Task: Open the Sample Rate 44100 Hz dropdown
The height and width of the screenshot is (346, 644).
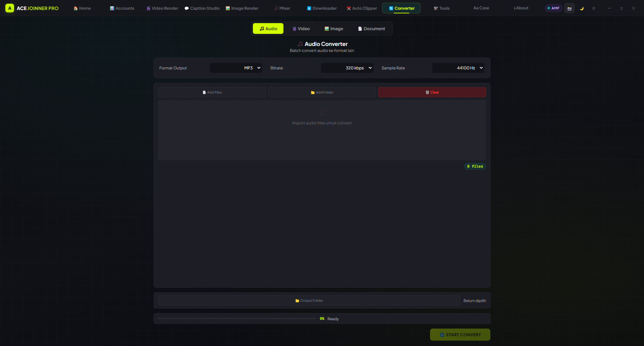Action: tap(459, 68)
